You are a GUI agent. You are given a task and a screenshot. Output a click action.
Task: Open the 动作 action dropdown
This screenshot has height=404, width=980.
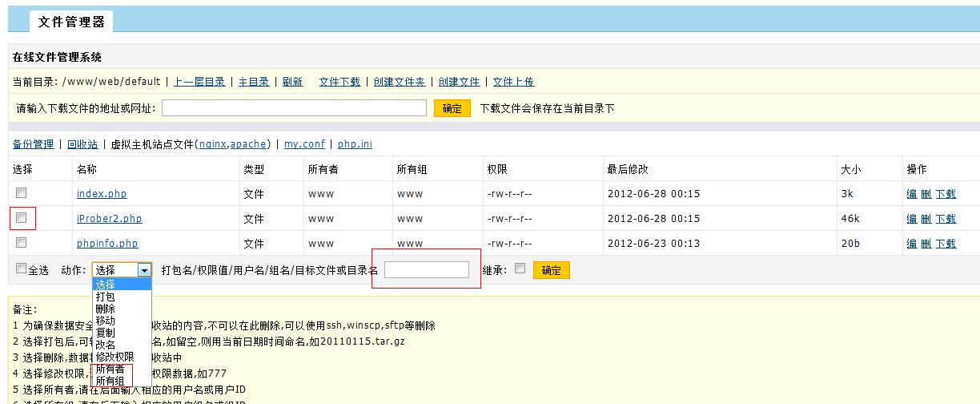pyautogui.click(x=122, y=270)
